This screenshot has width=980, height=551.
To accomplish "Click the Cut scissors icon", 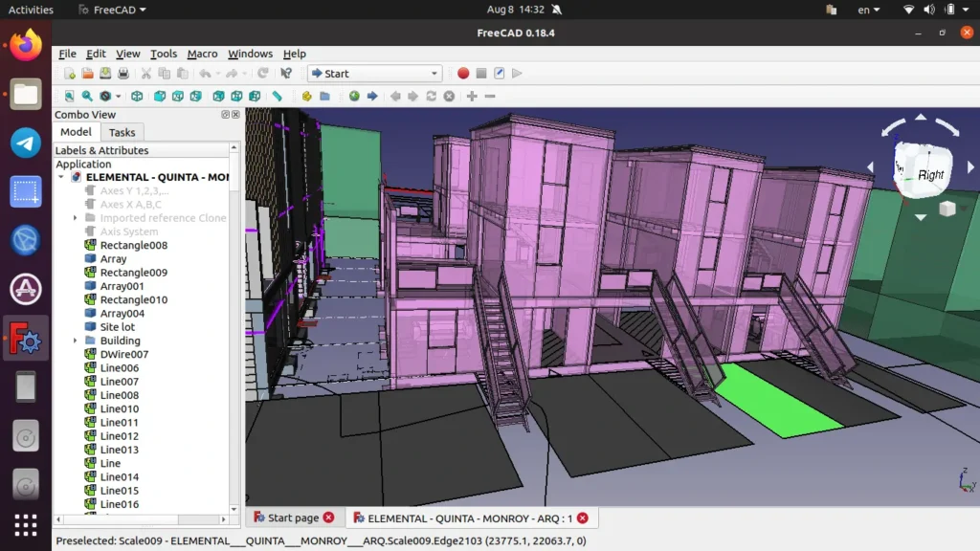I will click(146, 74).
